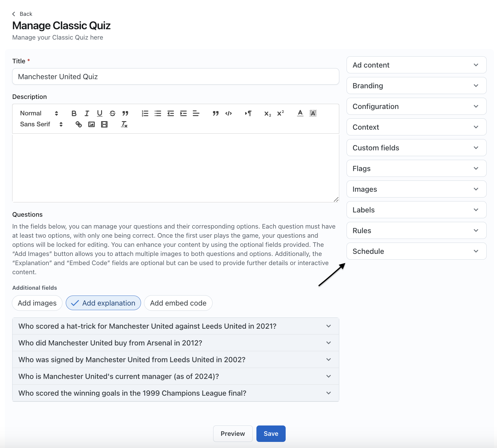
Task: Toggle italic formatting in description editor
Action: (x=87, y=113)
